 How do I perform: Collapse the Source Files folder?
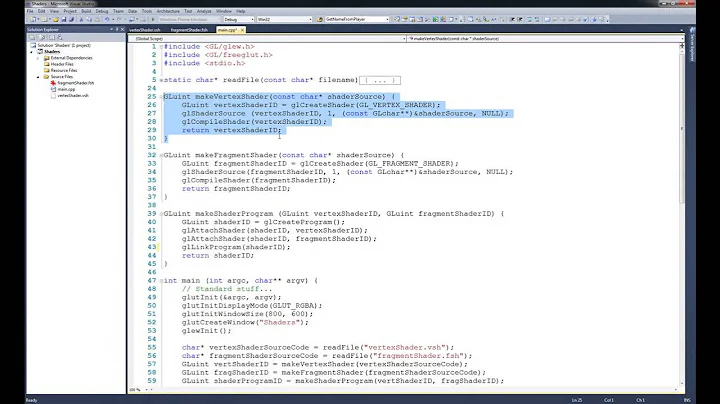pyautogui.click(x=38, y=77)
